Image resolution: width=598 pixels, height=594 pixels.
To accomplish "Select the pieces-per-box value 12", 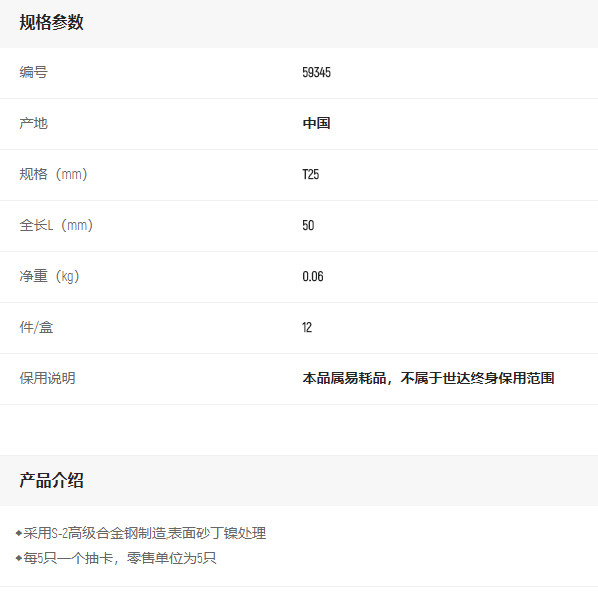I will pos(307,328).
